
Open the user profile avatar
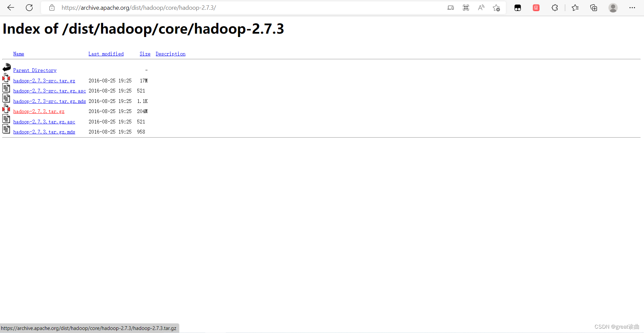coord(613,8)
